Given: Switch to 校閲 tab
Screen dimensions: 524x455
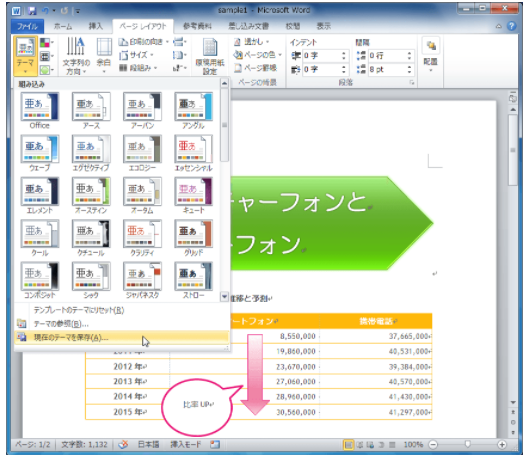Looking at the screenshot, I should [293, 26].
